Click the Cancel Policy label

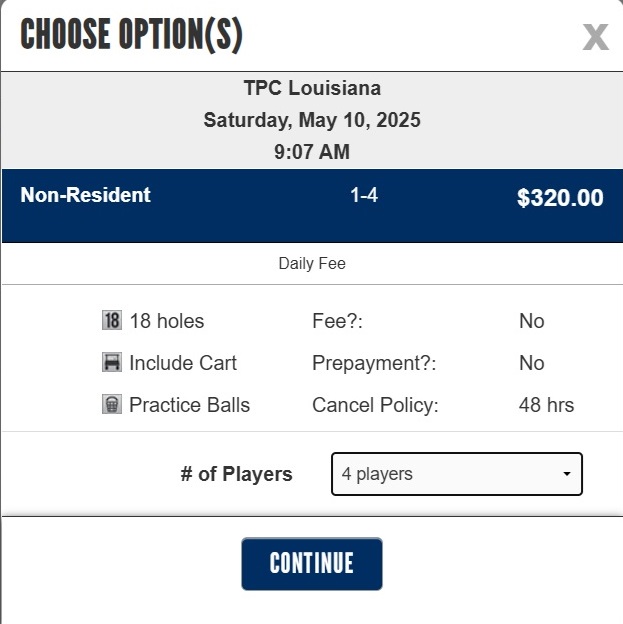pos(375,405)
